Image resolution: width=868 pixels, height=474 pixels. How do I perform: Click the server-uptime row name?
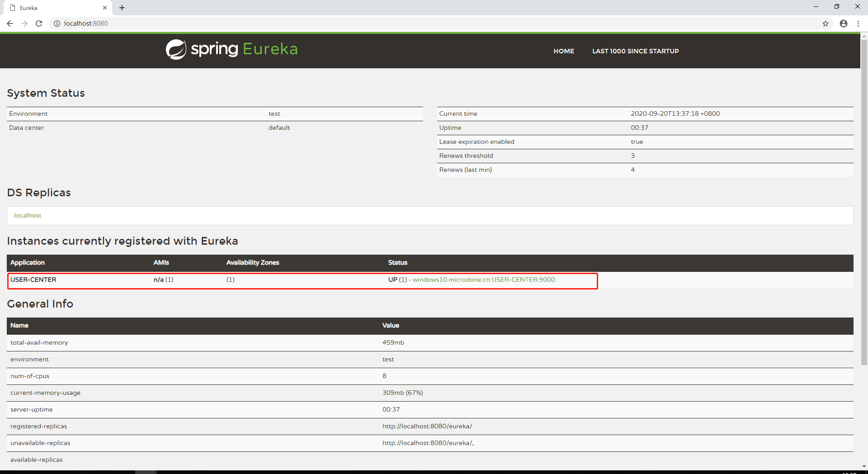[32, 409]
